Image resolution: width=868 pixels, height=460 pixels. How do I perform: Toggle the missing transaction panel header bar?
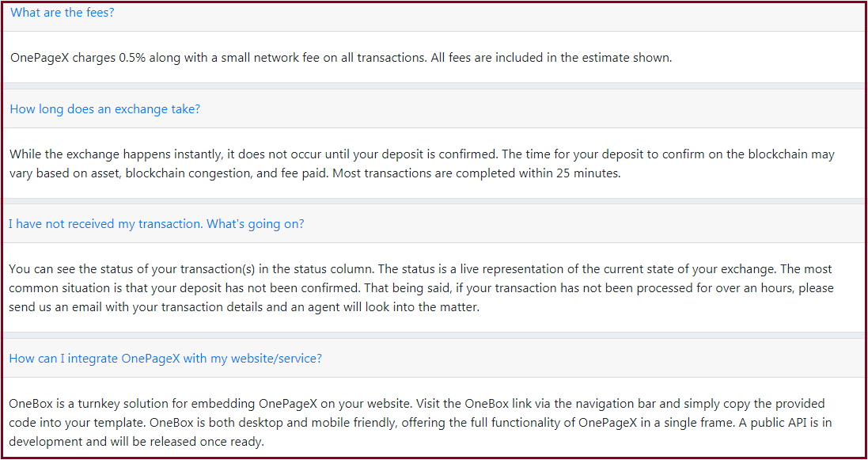[x=434, y=224]
